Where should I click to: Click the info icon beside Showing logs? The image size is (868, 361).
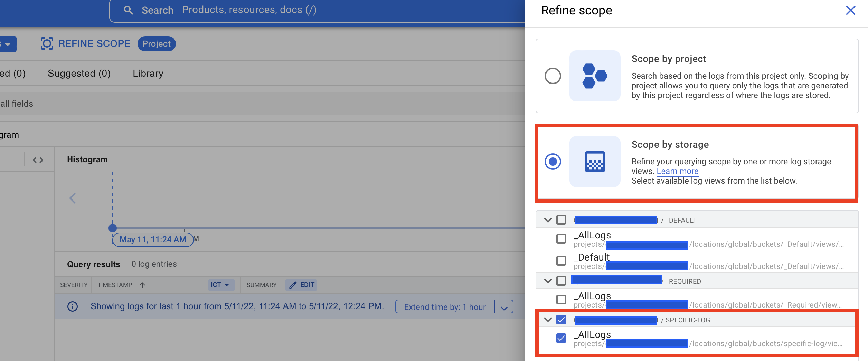73,306
